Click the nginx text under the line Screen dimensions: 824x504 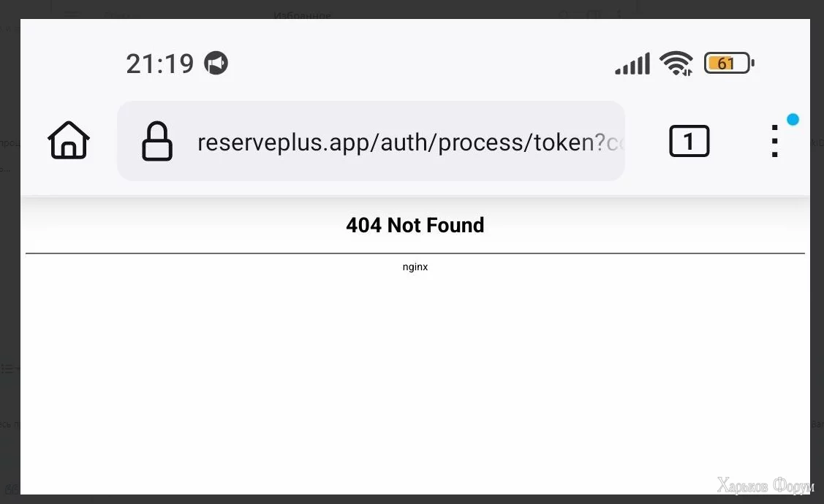point(415,267)
